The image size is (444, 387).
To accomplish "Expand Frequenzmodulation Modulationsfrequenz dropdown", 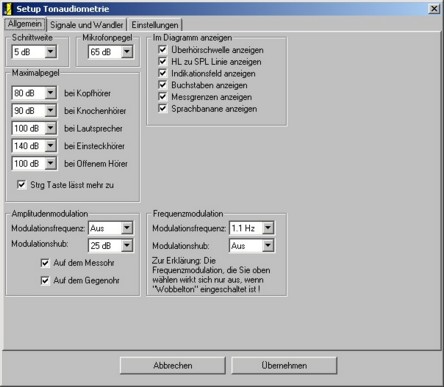I will pos(268,228).
